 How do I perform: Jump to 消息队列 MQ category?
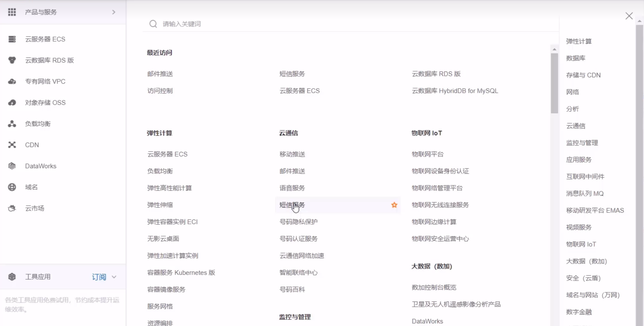(x=585, y=193)
